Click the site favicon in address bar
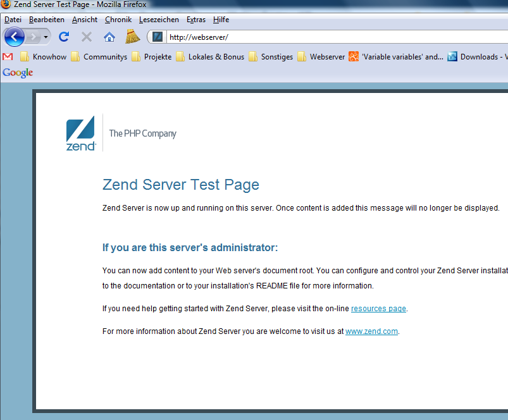 click(x=158, y=37)
